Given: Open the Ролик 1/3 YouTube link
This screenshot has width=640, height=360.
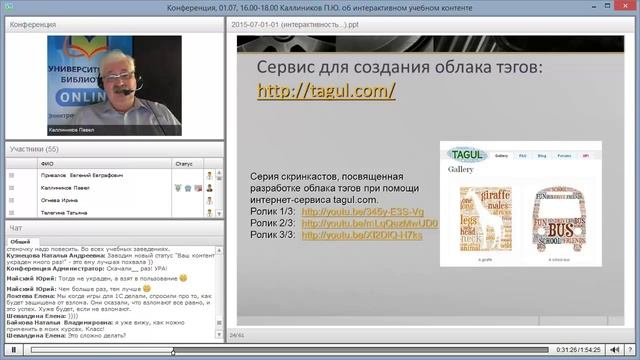Looking at the screenshot, I should [362, 212].
